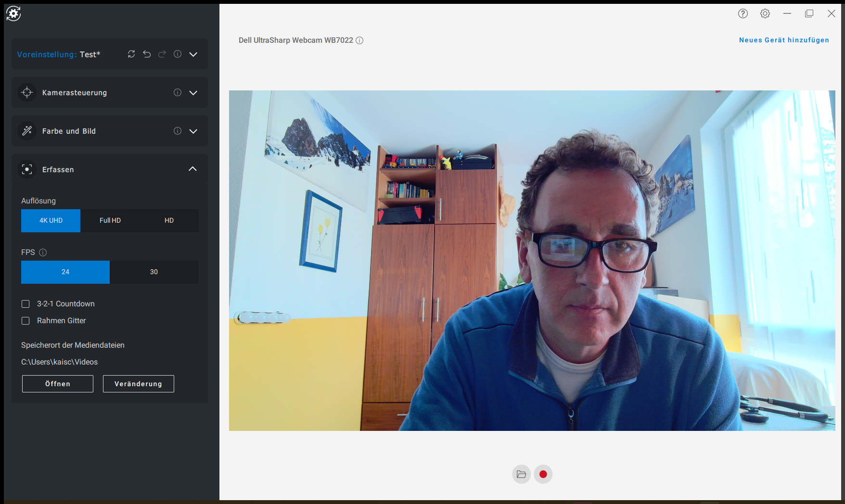The image size is (845, 504).
Task: Click the Veränderung button
Action: coord(138,384)
